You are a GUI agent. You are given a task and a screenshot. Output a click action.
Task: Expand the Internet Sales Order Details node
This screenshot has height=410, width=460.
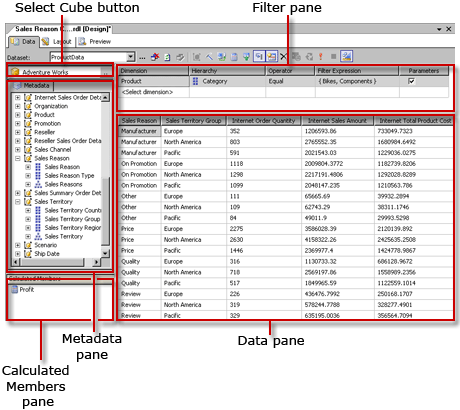pos(18,97)
